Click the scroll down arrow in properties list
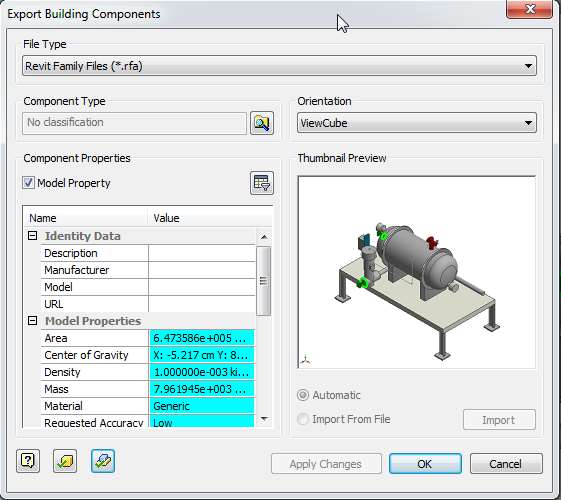 (x=264, y=418)
